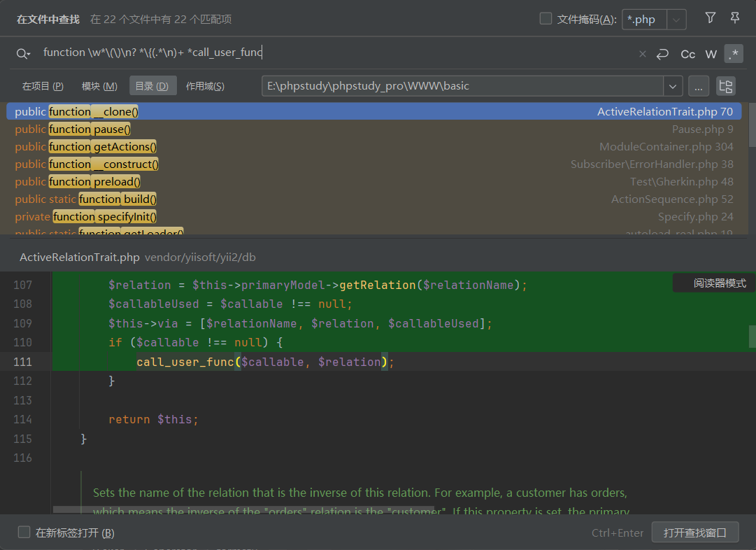Click the 打开查找窗口 button
The width and height of the screenshot is (756, 550).
[x=694, y=533]
